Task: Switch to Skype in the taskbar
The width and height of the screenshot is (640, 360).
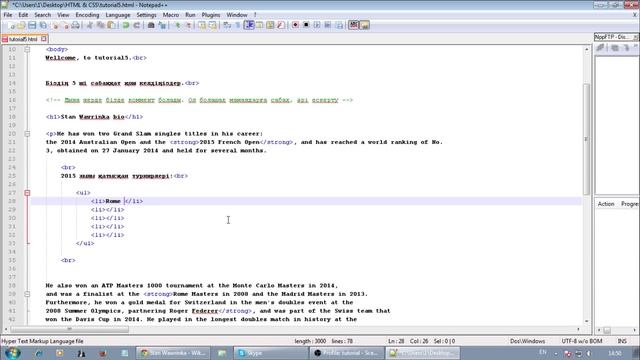Action: (x=271, y=353)
